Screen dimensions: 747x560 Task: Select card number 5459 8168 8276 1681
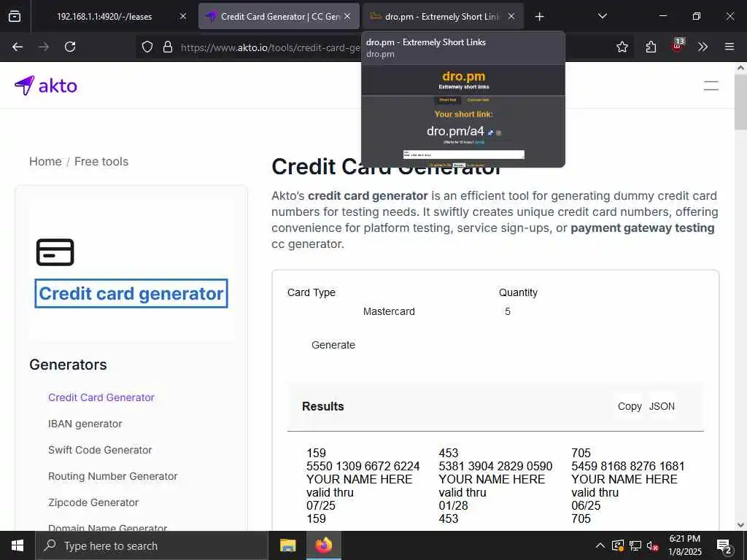click(x=628, y=466)
